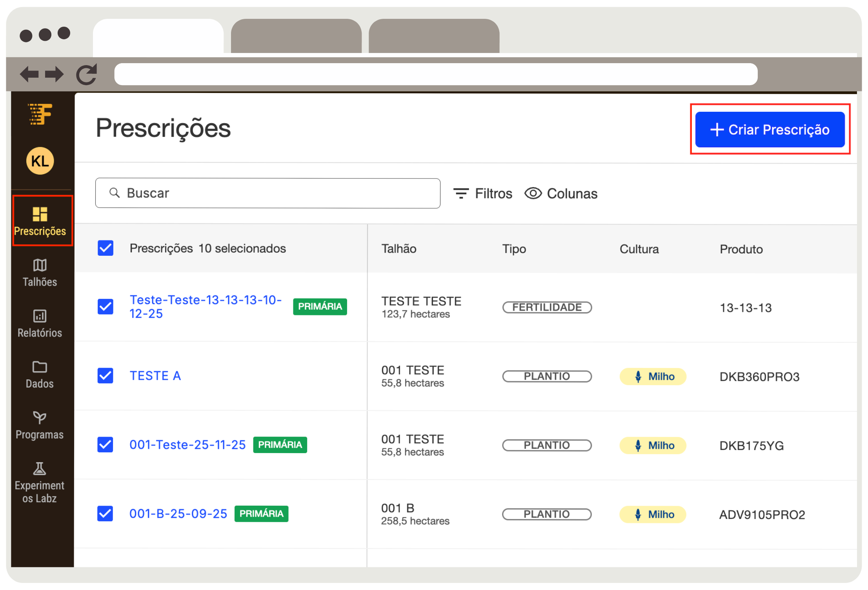Switch to the second browser tab
The width and height of the screenshot is (868, 590).
pos(296,36)
